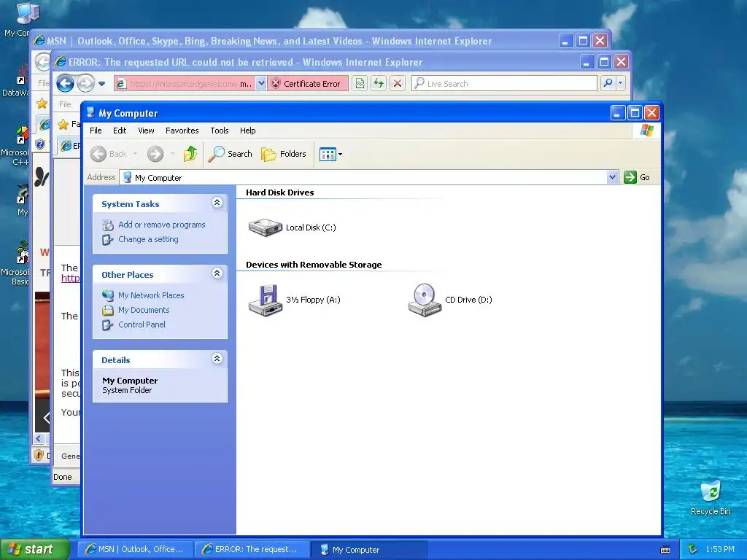Click the network tray icon near the clock
This screenshot has height=560, width=747.
tap(692, 550)
